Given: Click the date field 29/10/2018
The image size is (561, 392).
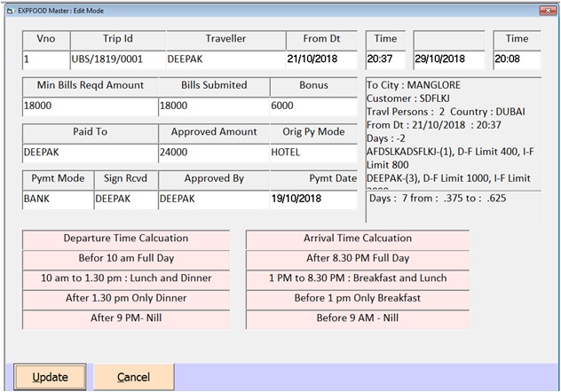Looking at the screenshot, I should pos(449,59).
